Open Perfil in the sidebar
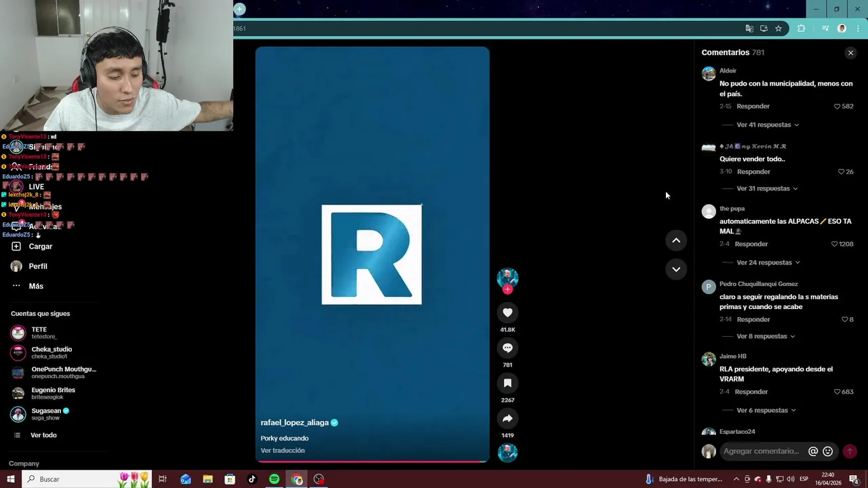This screenshot has height=488, width=868. tap(29, 266)
